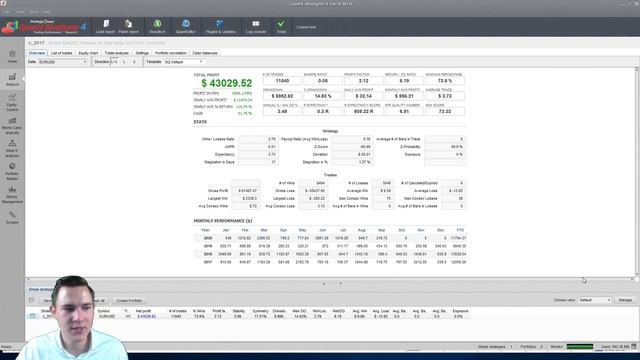This screenshot has height=360, width=640.
Task: Click the Load report toolbar icon
Action: tap(105, 26)
